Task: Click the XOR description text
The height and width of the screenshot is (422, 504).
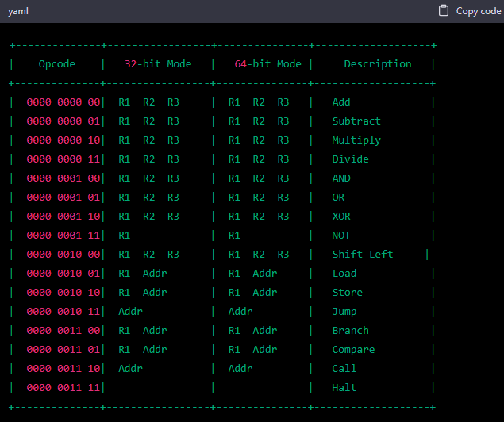Action: (341, 217)
